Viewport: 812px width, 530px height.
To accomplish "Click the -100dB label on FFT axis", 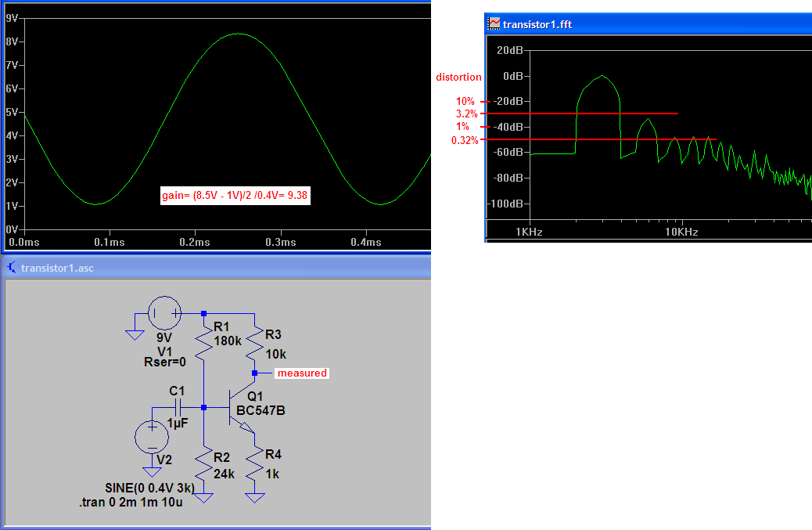I will coord(505,203).
